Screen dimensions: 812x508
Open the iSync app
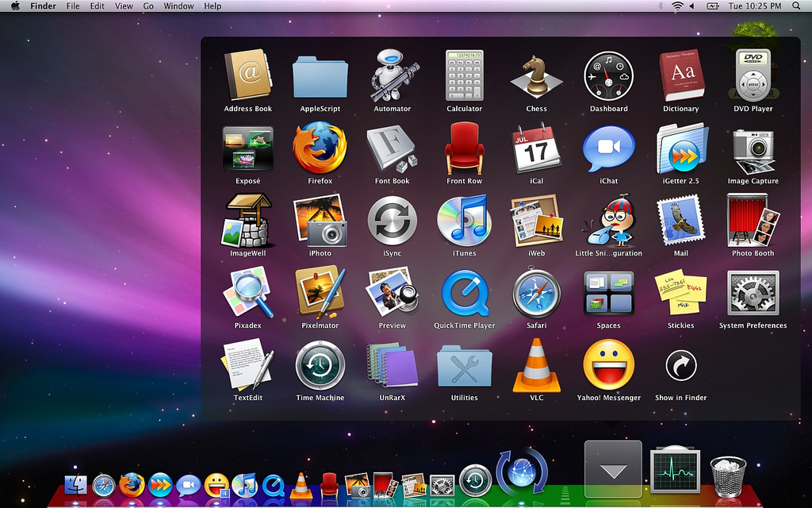tap(393, 221)
